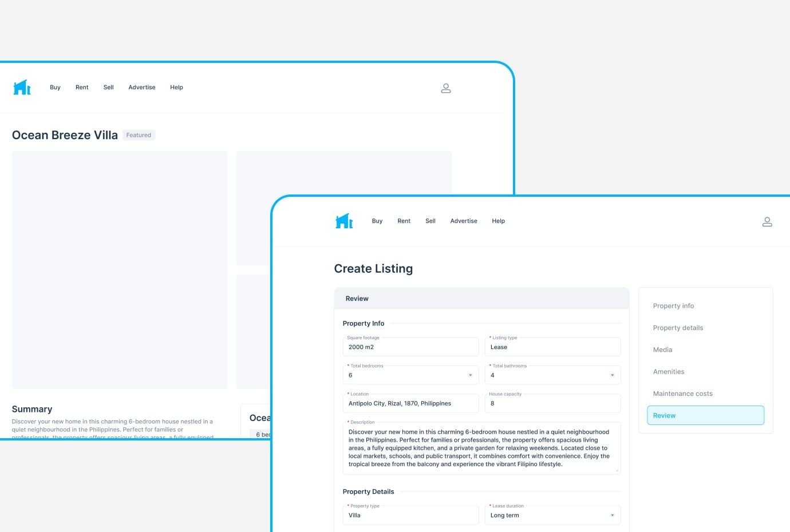Expand the Total bedrooms dropdown
The width and height of the screenshot is (790, 532).
point(411,375)
